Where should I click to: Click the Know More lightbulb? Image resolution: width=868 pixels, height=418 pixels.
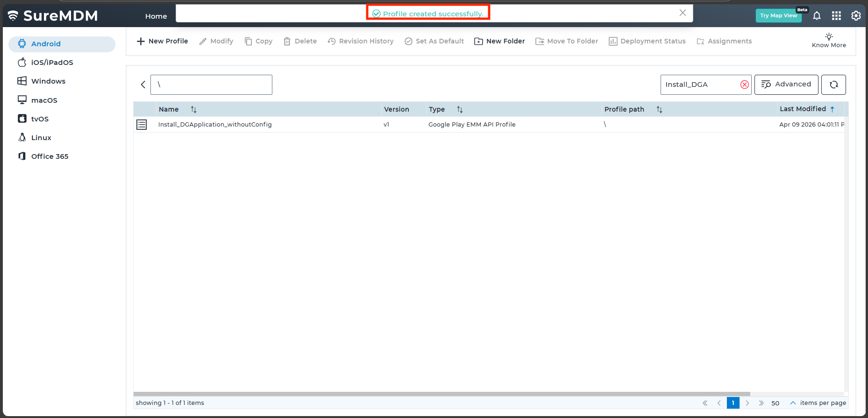click(829, 40)
